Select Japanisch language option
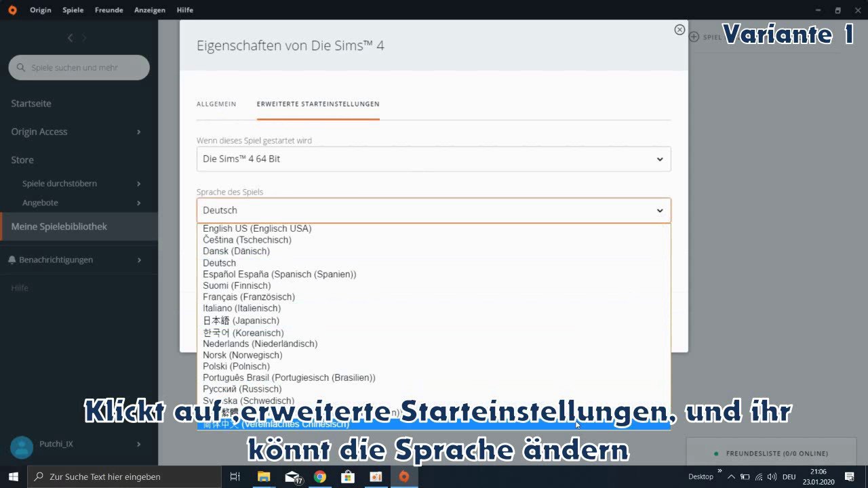 (x=433, y=321)
